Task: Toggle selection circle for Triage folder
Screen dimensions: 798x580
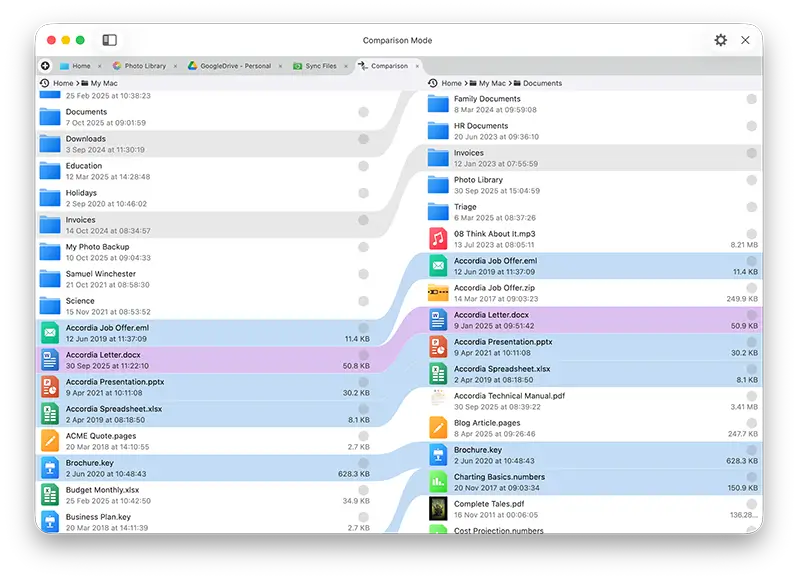Action: [x=751, y=207]
